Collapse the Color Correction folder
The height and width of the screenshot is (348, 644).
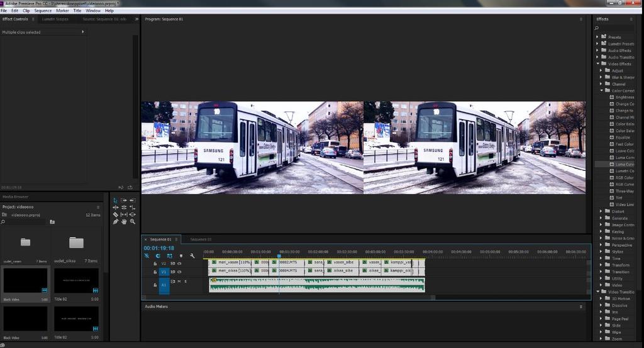click(601, 90)
